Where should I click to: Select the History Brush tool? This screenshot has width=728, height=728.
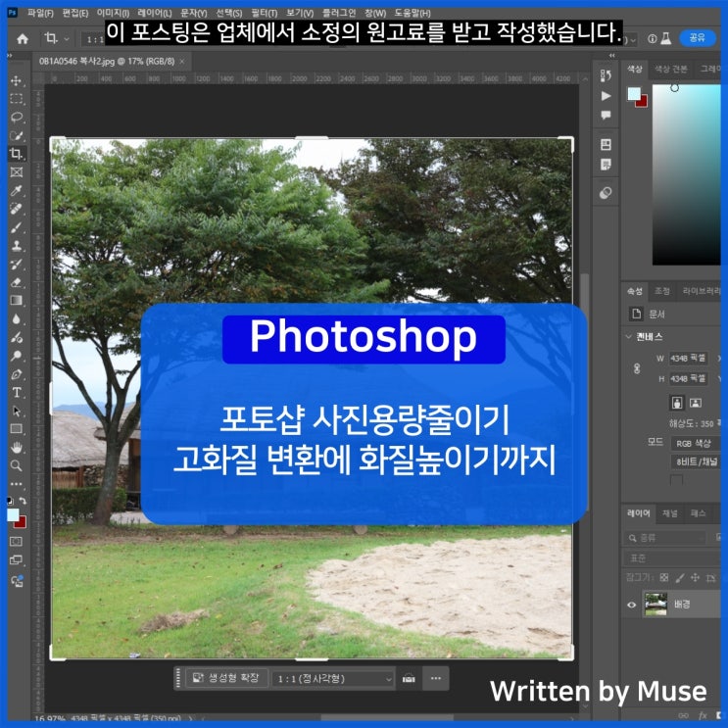(17, 265)
